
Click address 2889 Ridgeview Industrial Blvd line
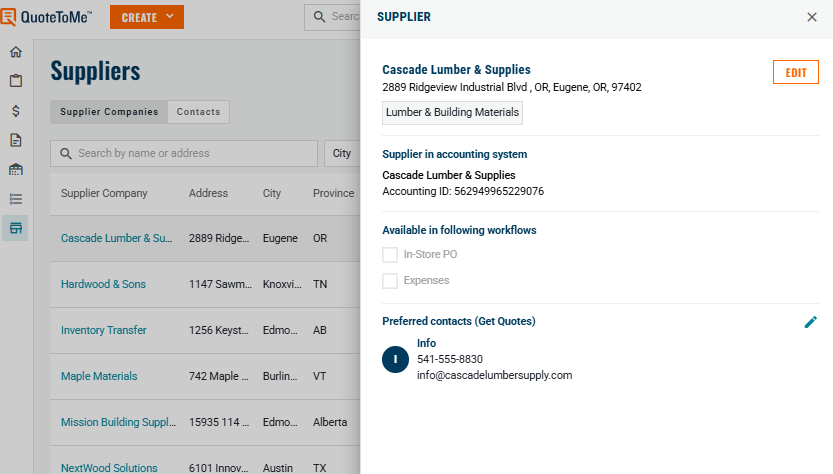[x=512, y=87]
